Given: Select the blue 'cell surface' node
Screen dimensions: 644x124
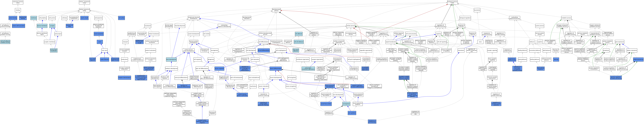Looking at the screenshot, I should coord(122,18).
